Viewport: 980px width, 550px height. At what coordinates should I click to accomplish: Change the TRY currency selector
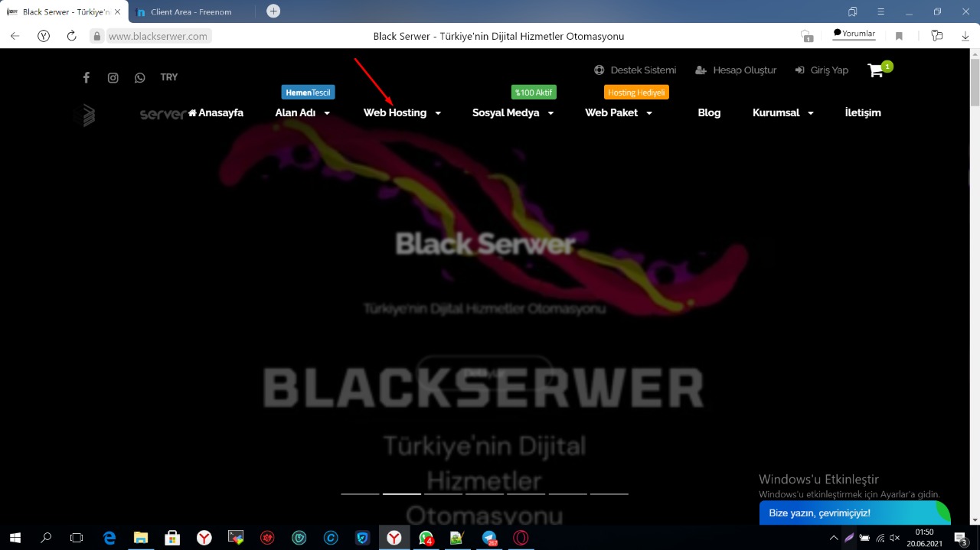(168, 77)
